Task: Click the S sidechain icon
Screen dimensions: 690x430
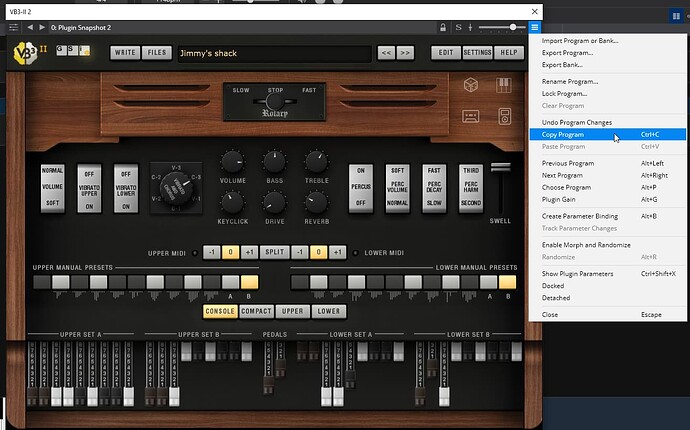Action: coord(458,27)
